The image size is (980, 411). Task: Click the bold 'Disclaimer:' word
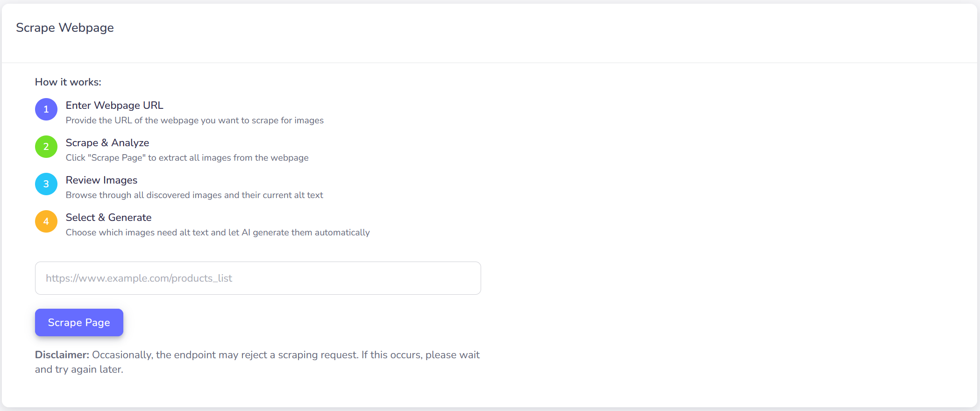(x=61, y=354)
